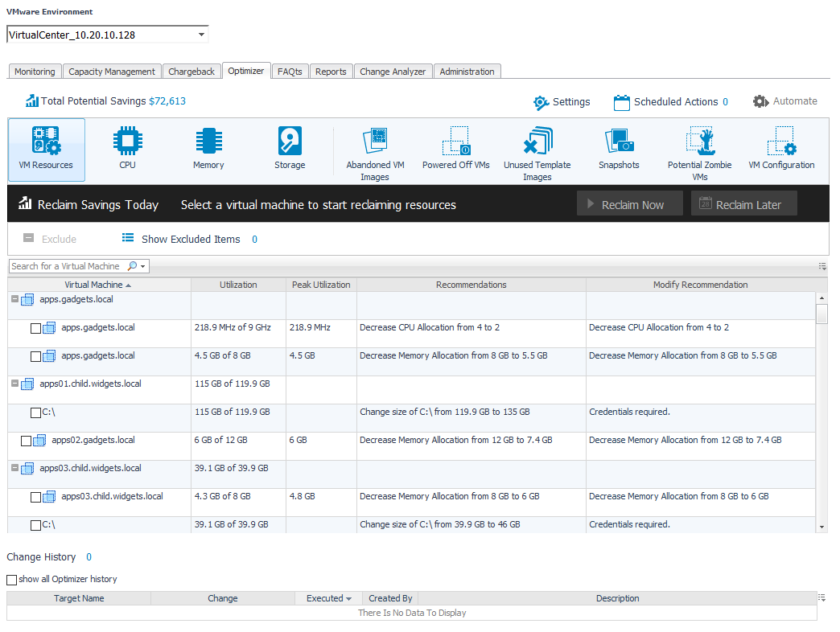Click the Show Excluded Items list icon
This screenshot has height=632, width=840.
coord(127,237)
